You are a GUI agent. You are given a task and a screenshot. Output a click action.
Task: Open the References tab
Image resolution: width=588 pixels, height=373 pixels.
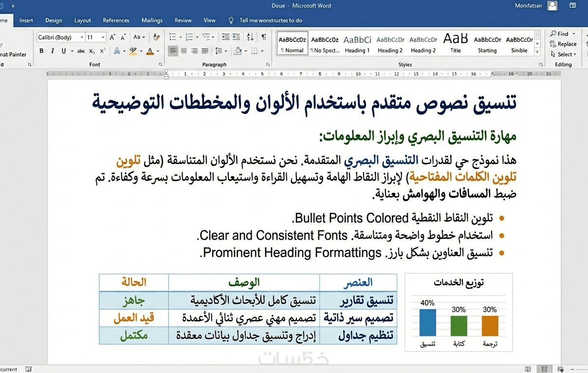pyautogui.click(x=116, y=20)
